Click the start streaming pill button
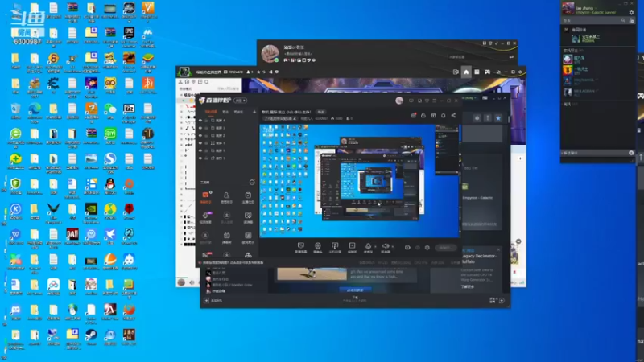The height and width of the screenshot is (362, 644). pos(445,248)
